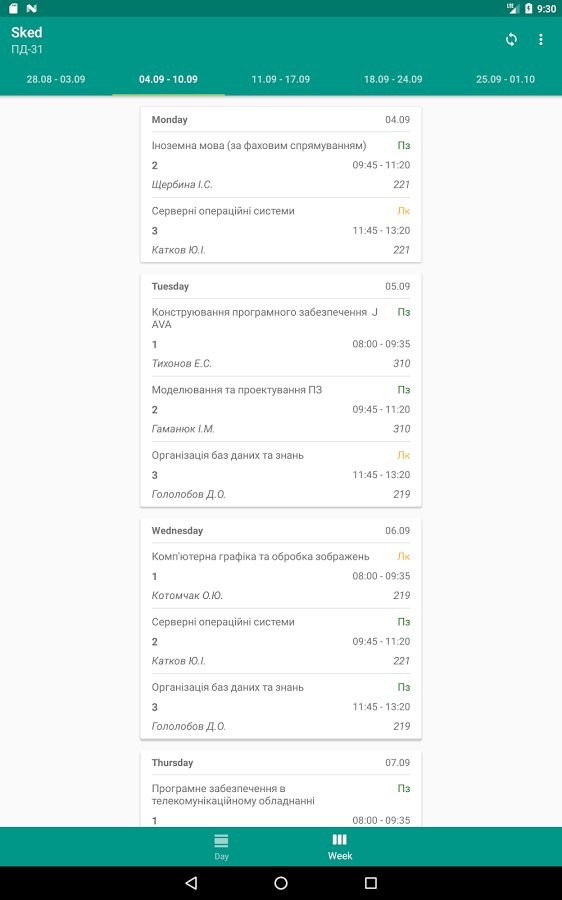Switch to Day view icon
Image resolution: width=562 pixels, height=900 pixels.
(221, 847)
